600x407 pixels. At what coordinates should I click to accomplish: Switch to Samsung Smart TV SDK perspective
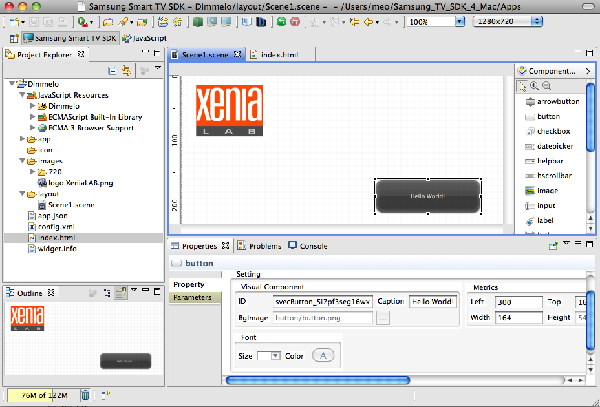[x=70, y=38]
